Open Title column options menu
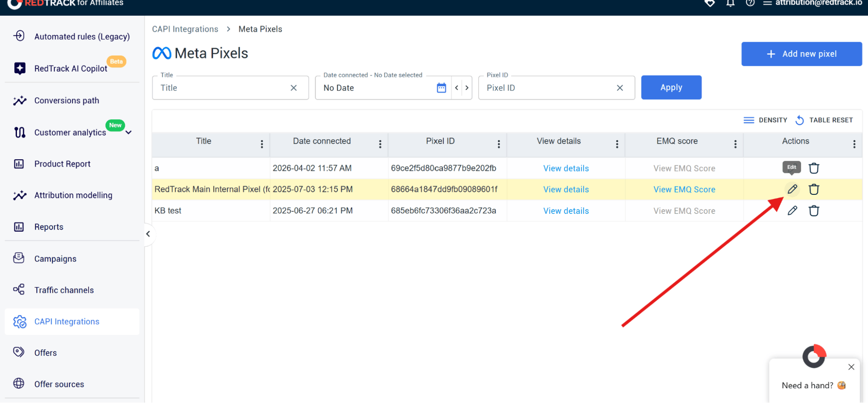This screenshot has width=868, height=403. [262, 144]
